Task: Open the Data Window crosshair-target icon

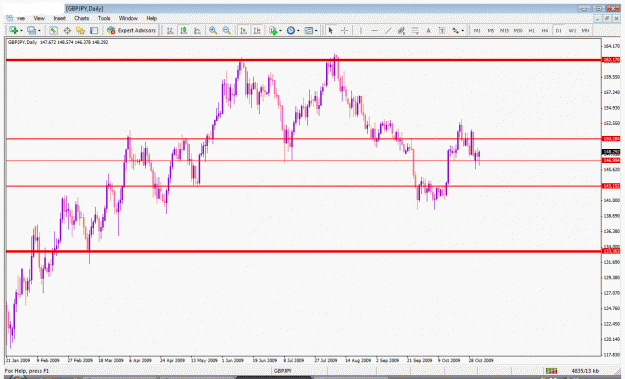Action: pyautogui.click(x=67, y=30)
